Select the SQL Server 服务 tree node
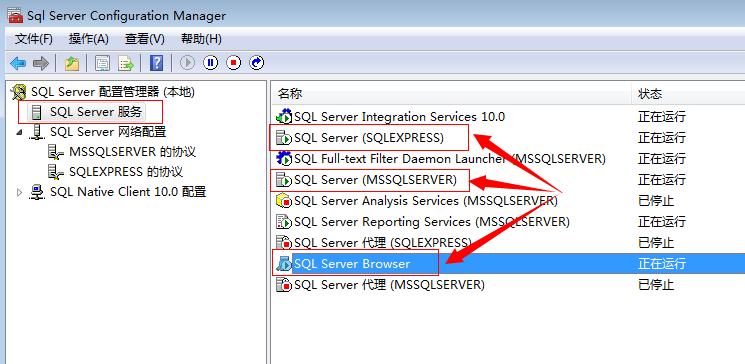This screenshot has width=745, height=364. click(x=96, y=112)
